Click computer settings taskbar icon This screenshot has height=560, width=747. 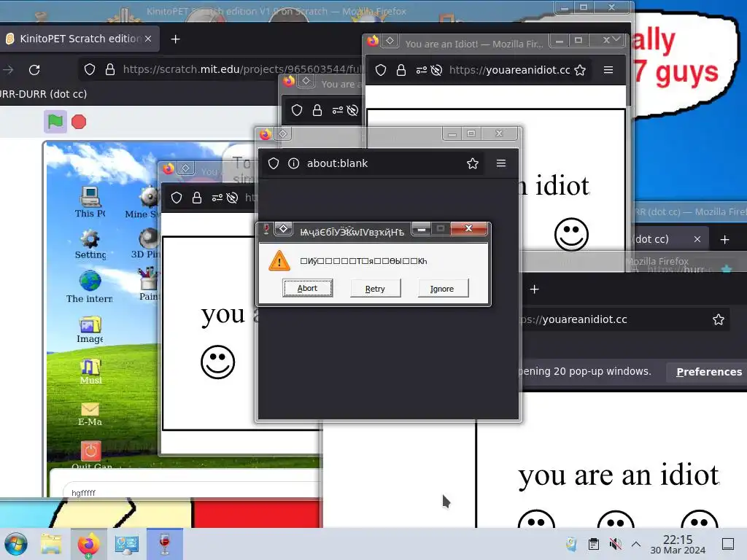[x=127, y=544]
